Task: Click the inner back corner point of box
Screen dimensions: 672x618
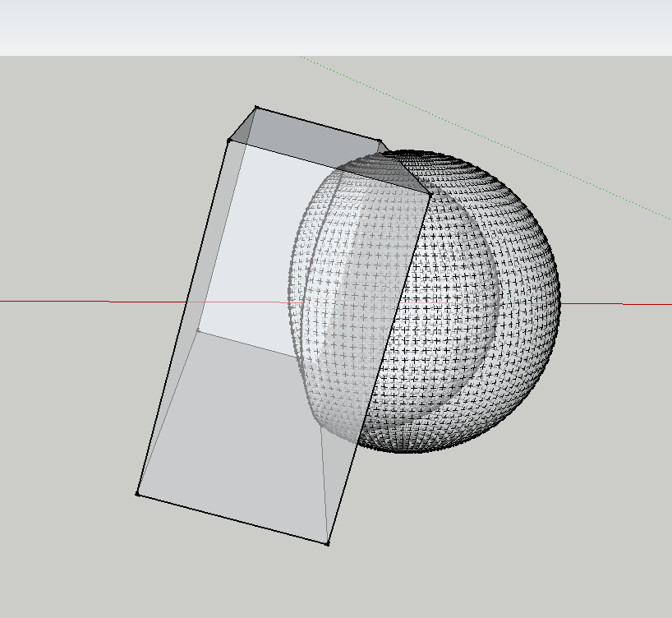Action: click(x=198, y=330)
